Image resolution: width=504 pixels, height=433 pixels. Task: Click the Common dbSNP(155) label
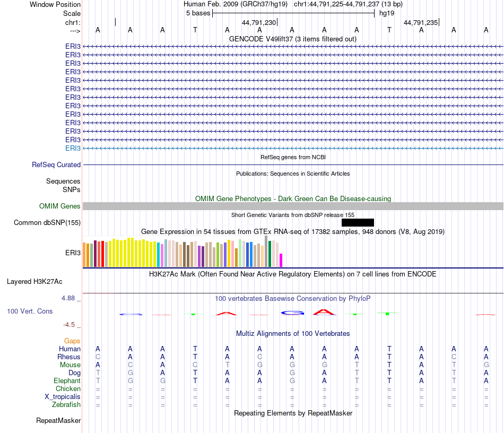[47, 222]
